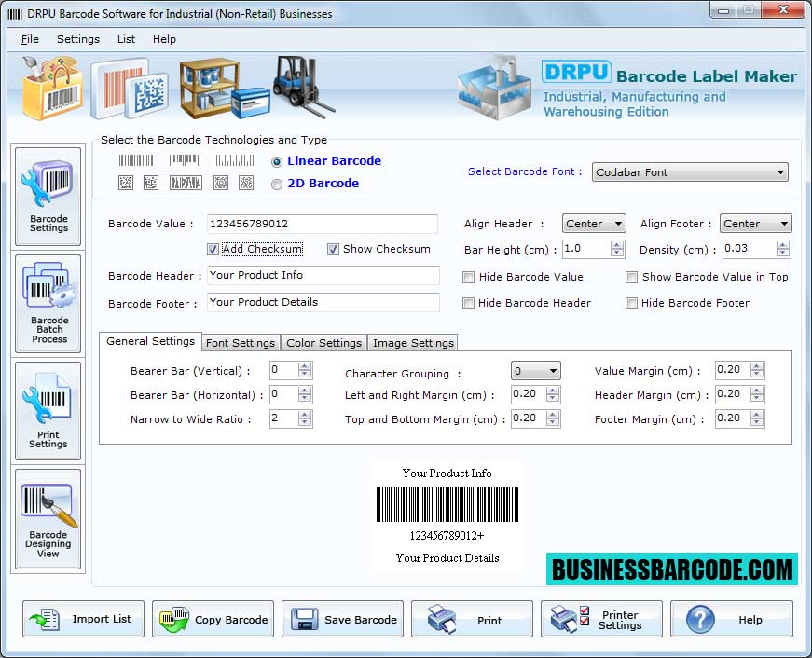Open the Align Header dropdown

click(x=594, y=224)
